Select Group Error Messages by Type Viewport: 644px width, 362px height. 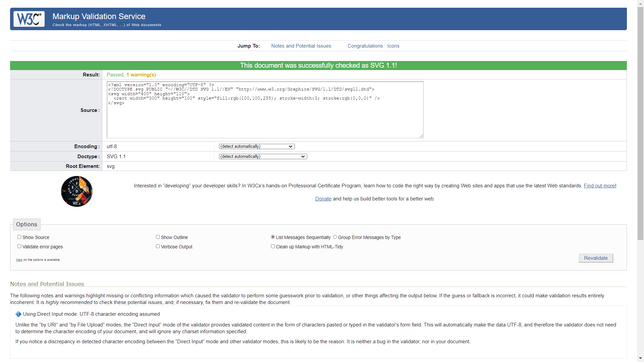click(x=335, y=237)
